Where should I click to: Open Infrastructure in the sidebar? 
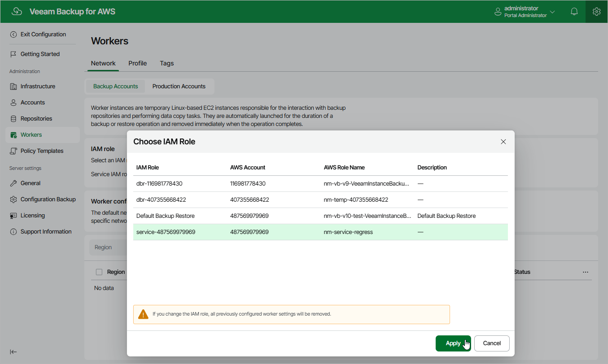click(x=38, y=87)
